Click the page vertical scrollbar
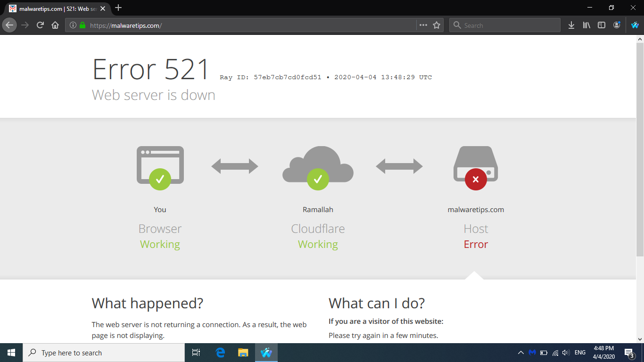Viewport: 644px width, 362px height. [640, 149]
